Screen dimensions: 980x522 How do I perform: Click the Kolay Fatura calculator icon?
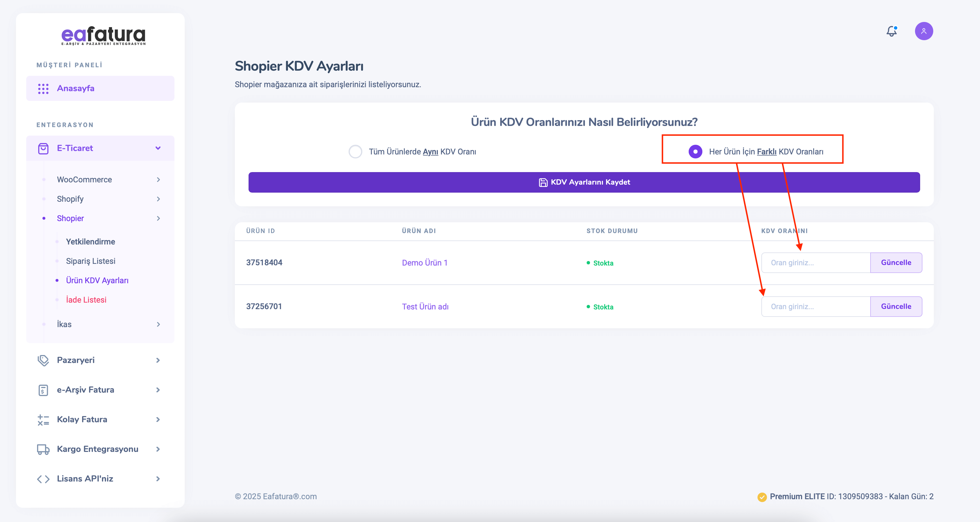click(x=43, y=419)
